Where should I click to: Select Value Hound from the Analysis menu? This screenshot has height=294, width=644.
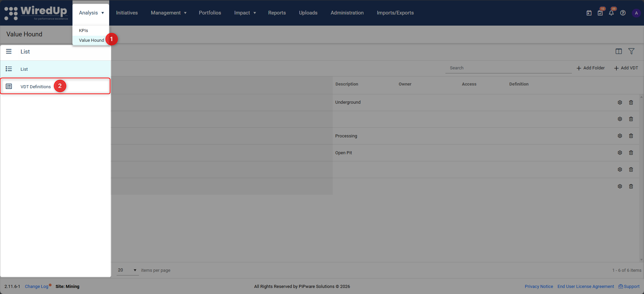91,40
